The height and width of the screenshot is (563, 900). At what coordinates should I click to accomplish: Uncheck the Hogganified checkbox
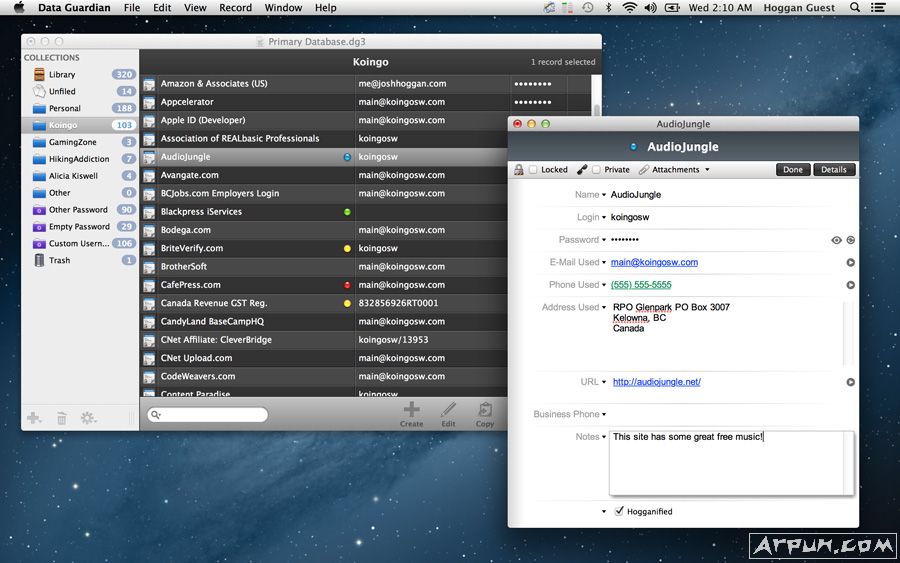point(619,511)
